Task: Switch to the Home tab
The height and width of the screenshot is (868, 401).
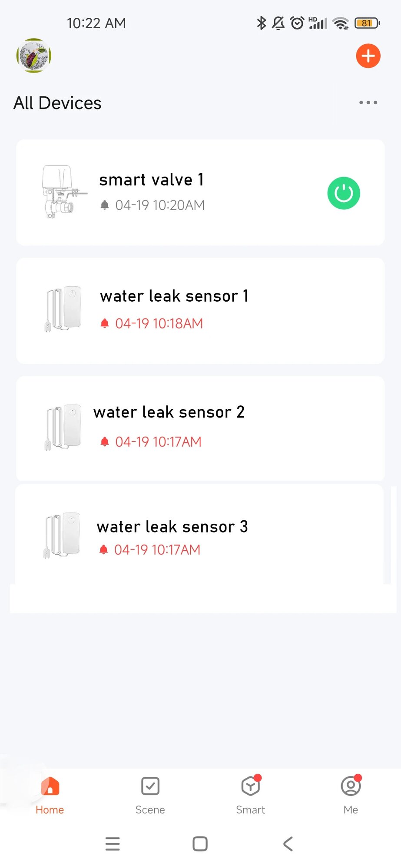Action: 50,796
